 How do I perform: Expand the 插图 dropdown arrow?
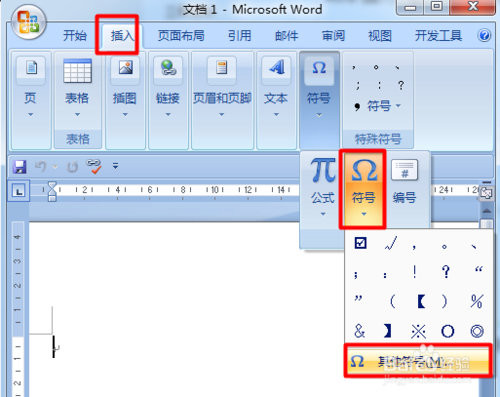click(125, 114)
